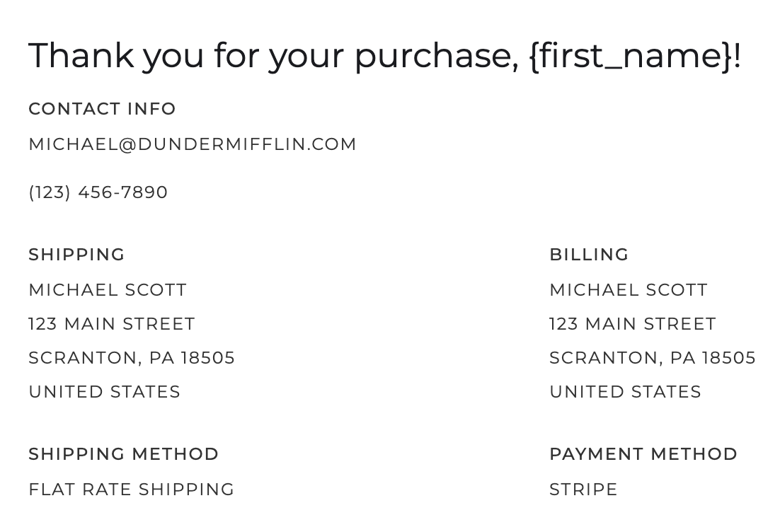780x532 pixels.
Task: Click United States under shipping
Action: click(x=105, y=392)
